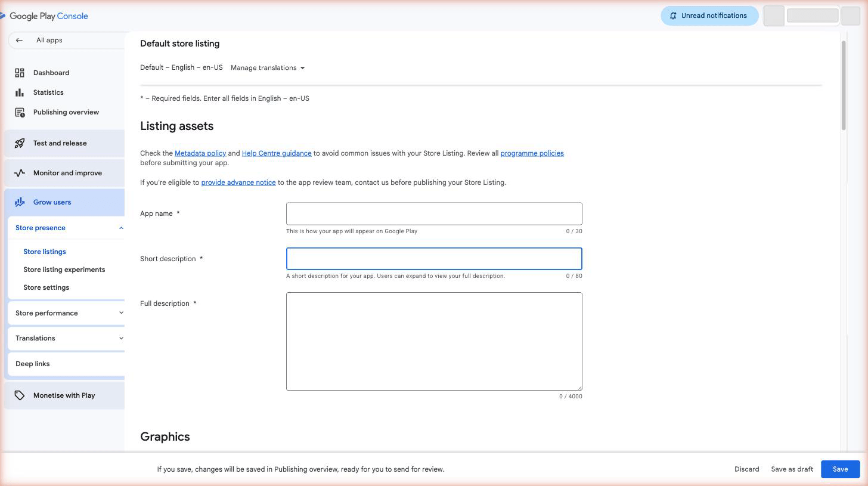Click the blue Save button
The image size is (868, 486).
[840, 469]
